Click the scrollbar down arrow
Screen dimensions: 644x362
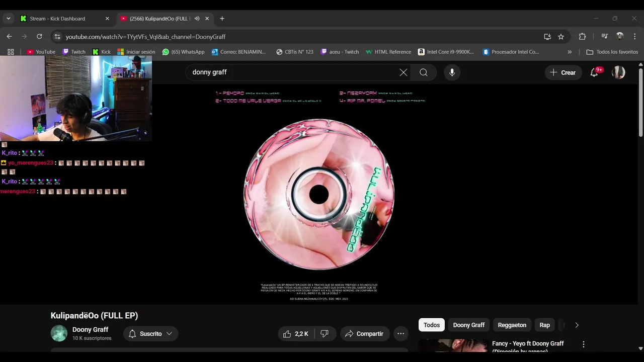pos(640,348)
